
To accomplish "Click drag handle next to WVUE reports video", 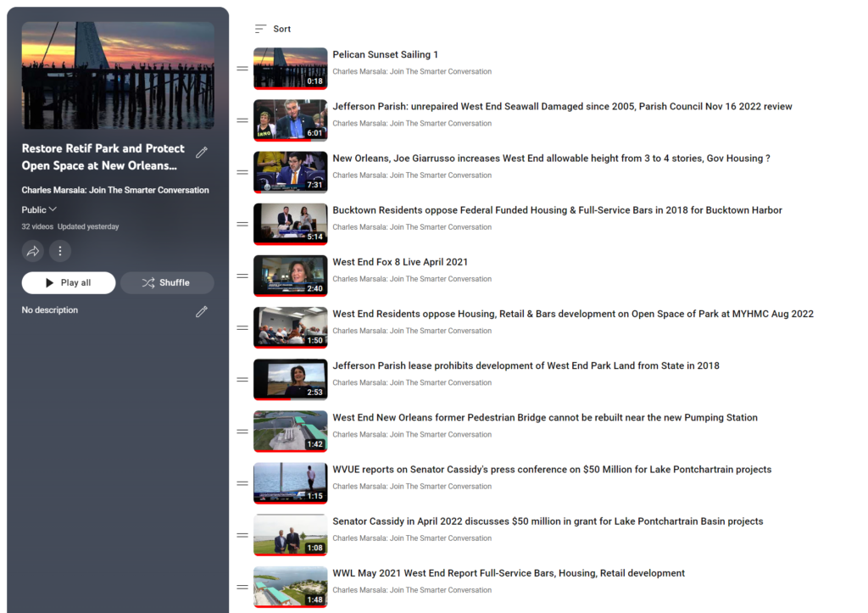I will coord(242,483).
